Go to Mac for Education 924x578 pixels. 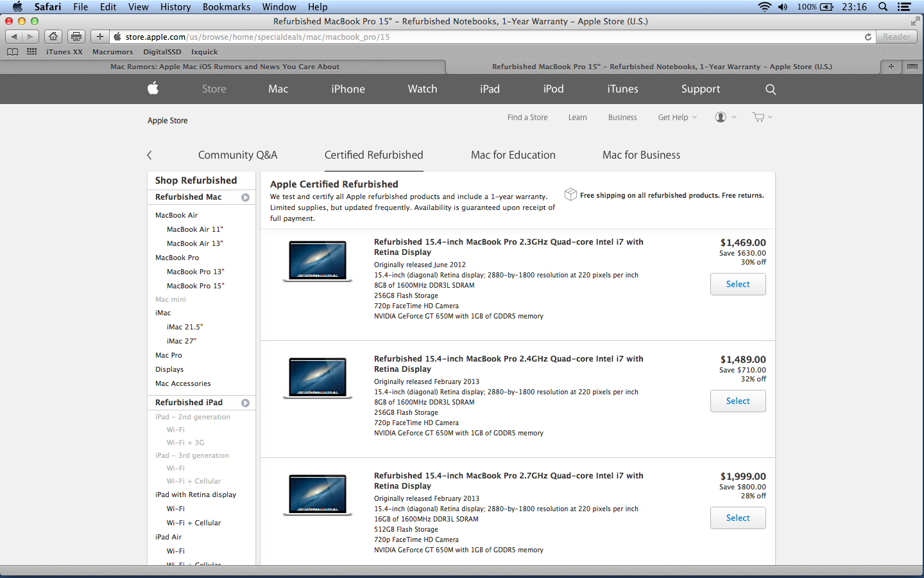pos(513,155)
